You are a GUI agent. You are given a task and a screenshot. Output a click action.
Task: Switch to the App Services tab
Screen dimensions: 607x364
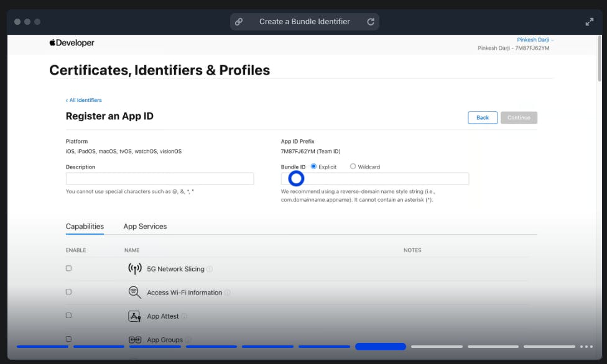(145, 227)
